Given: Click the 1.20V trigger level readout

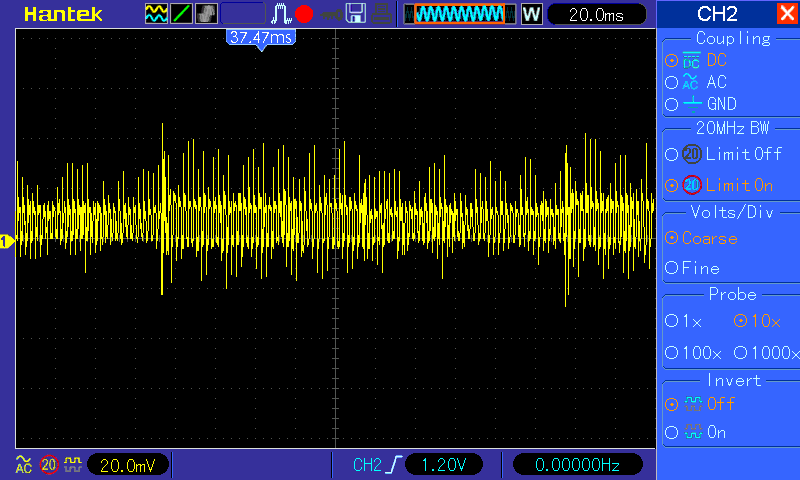Looking at the screenshot, I should [x=444, y=465].
